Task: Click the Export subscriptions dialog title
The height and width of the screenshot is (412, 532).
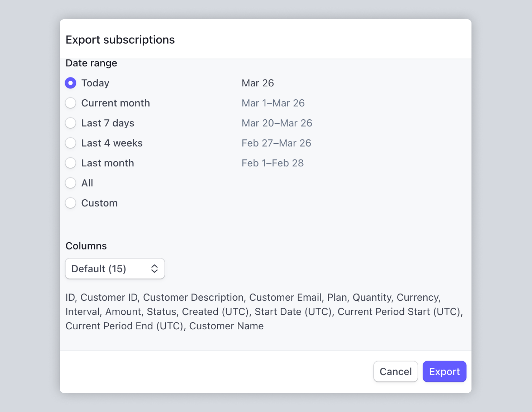Action: point(120,40)
